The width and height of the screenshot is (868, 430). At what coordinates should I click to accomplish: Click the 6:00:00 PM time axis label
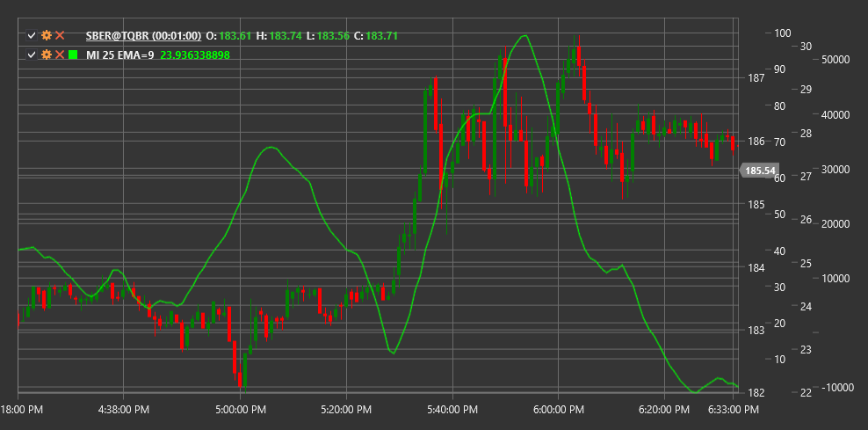pos(558,410)
